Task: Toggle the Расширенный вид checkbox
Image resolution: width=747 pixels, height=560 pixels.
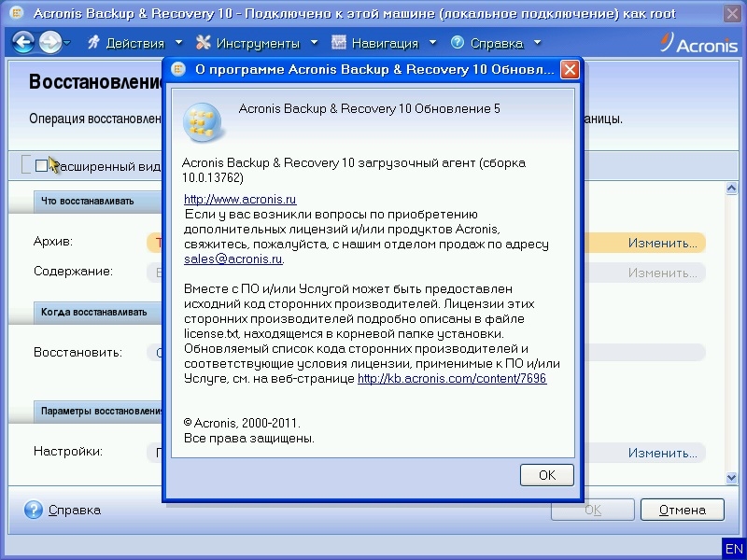Action: click(41, 165)
